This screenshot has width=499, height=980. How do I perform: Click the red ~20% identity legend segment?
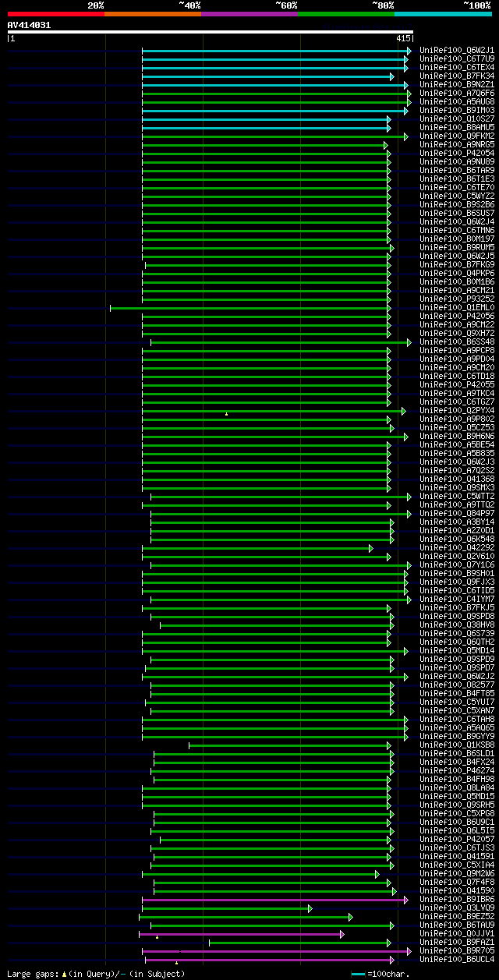point(55,14)
